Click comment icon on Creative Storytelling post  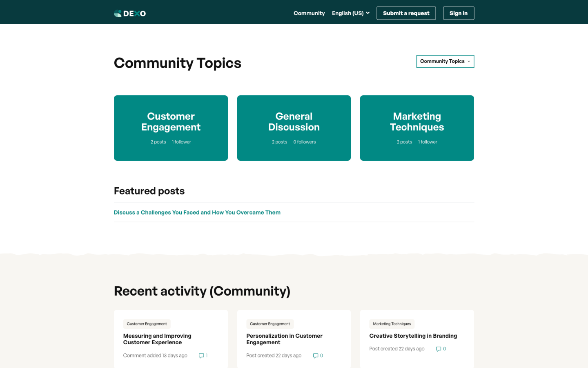(439, 349)
